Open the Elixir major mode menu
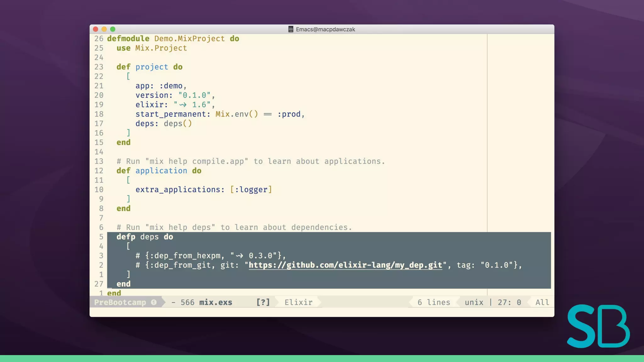The height and width of the screenshot is (362, 644). tap(298, 302)
